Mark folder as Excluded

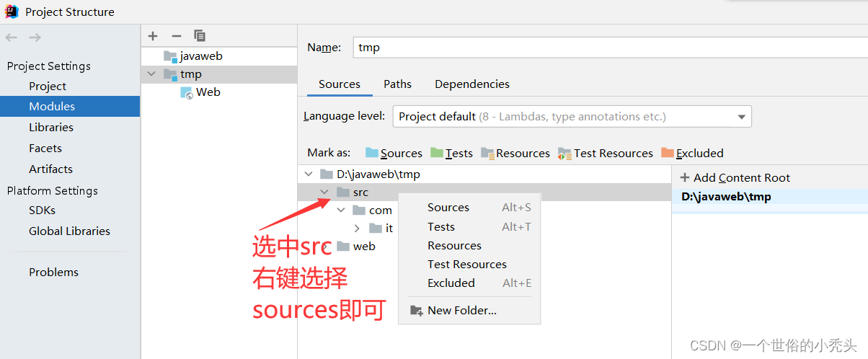pos(692,153)
